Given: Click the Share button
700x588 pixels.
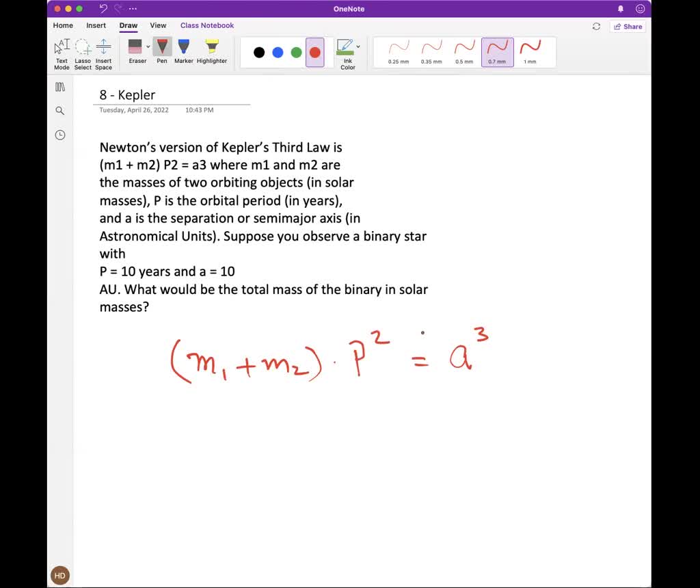Looking at the screenshot, I should coord(627,26).
